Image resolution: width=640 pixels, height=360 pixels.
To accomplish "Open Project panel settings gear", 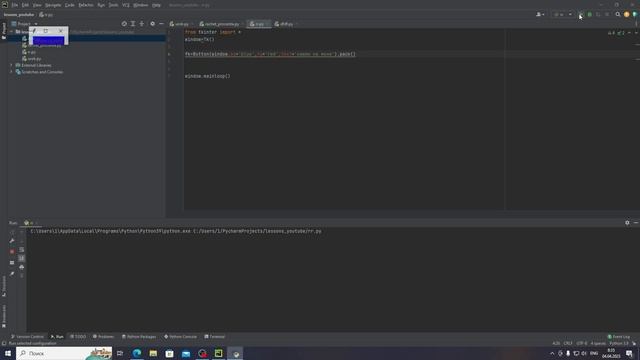I will click(x=153, y=24).
